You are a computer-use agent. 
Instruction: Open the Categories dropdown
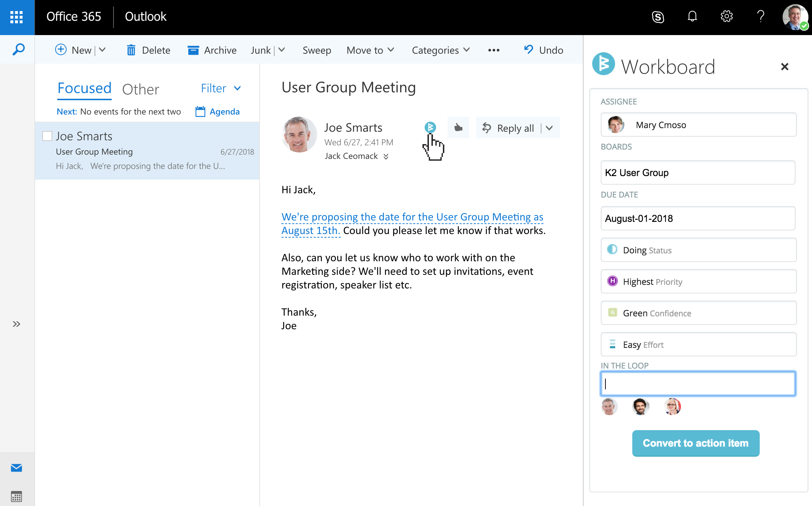point(441,50)
